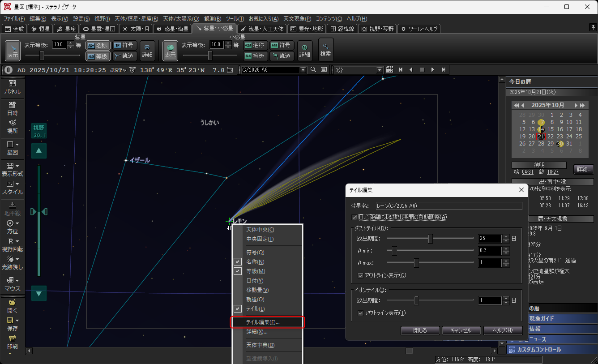Open the 日時 date-time tool in sidebar

tap(12, 108)
